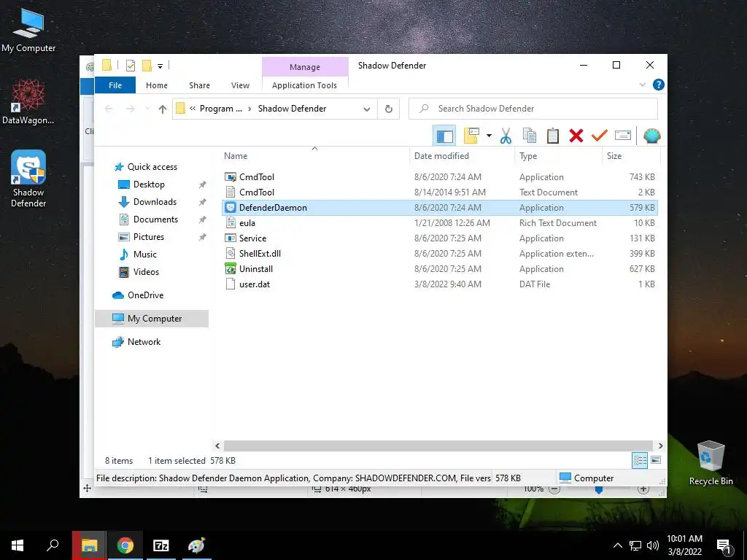Click the Cut scissors toolbar icon
This screenshot has height=560, width=747.
tap(506, 136)
